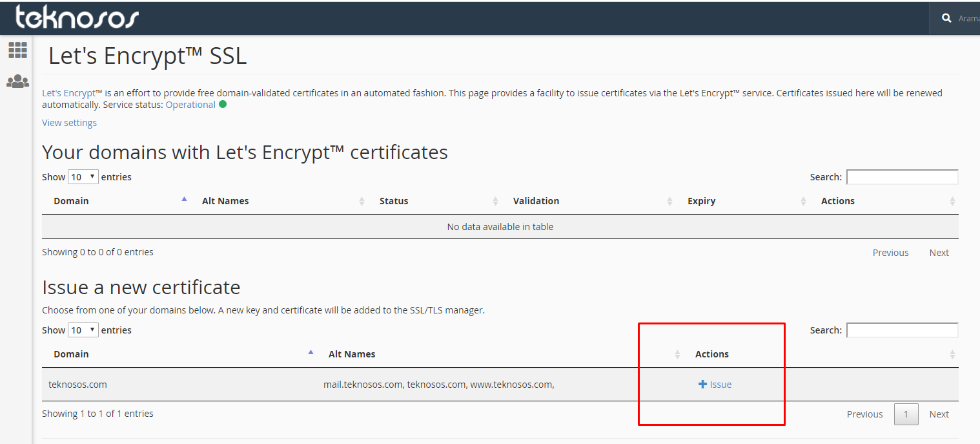Screen dimensions: 980x444
Task: Click Previous in Issue table pagination
Action: click(864, 414)
